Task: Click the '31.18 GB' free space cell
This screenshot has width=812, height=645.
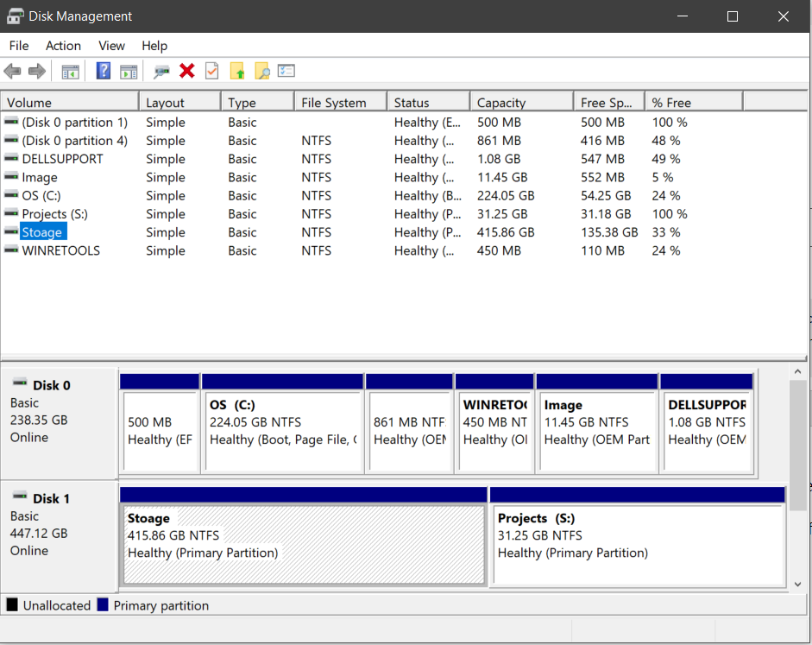Action: point(606,214)
